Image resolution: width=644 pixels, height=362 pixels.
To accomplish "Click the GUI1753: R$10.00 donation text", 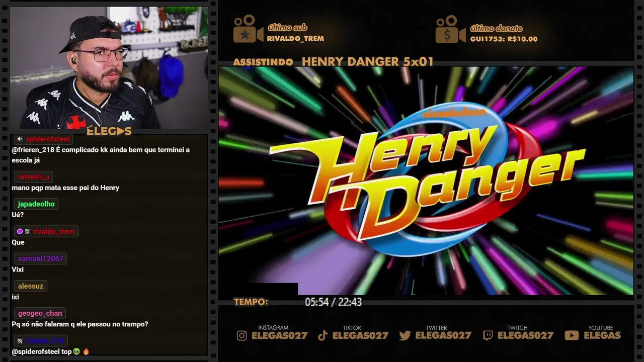I will click(x=504, y=39).
